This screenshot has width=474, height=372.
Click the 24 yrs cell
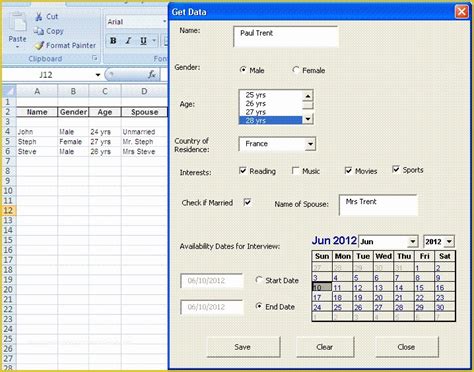click(x=105, y=132)
